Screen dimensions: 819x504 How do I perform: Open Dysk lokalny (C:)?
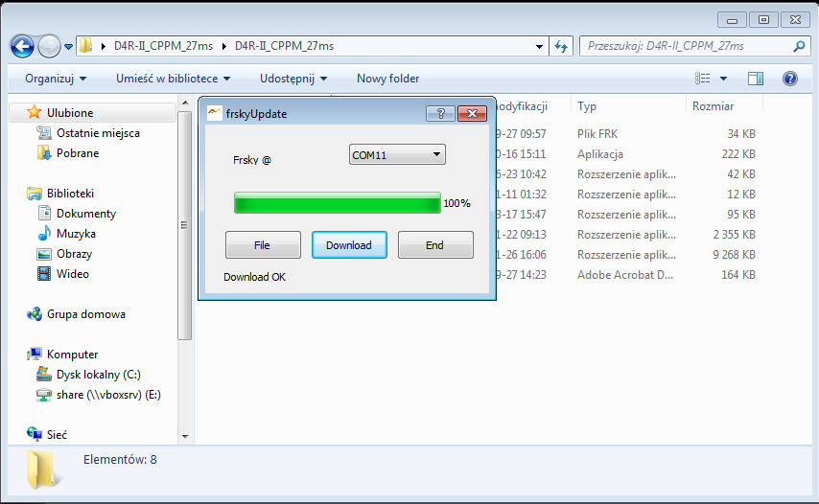tap(98, 375)
